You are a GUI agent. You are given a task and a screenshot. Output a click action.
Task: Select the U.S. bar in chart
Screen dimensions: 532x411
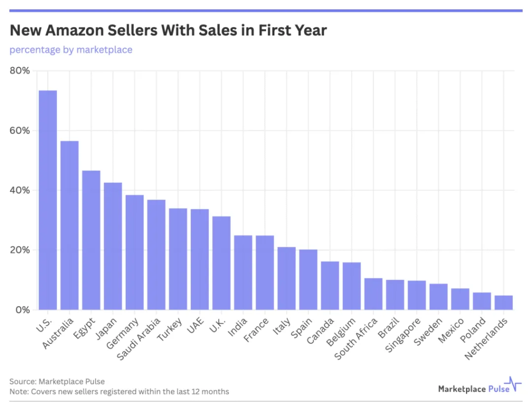click(48, 200)
